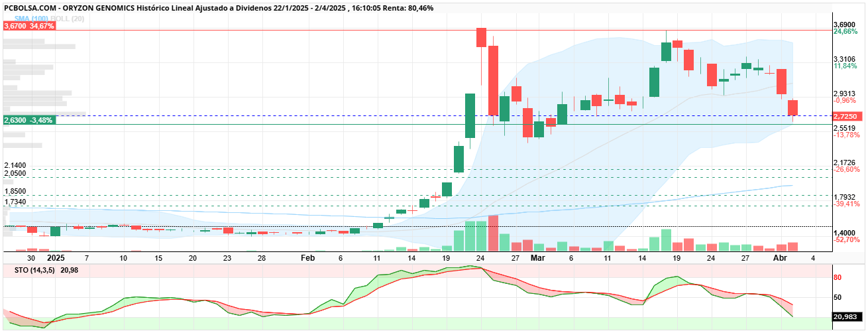This screenshot has height=333, width=868.
Task: Click the 2,1400 support level label
Action: 15,165
